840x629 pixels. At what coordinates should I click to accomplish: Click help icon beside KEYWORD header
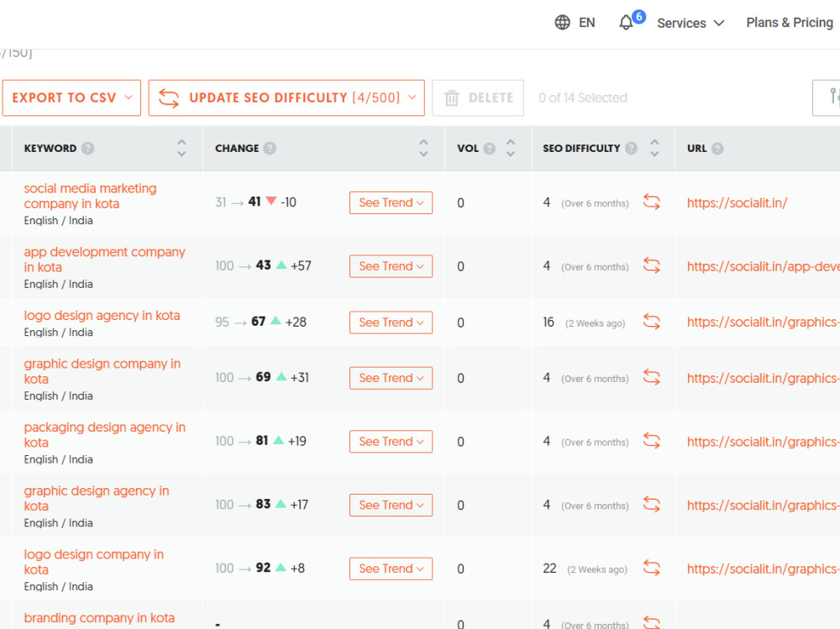click(x=88, y=149)
